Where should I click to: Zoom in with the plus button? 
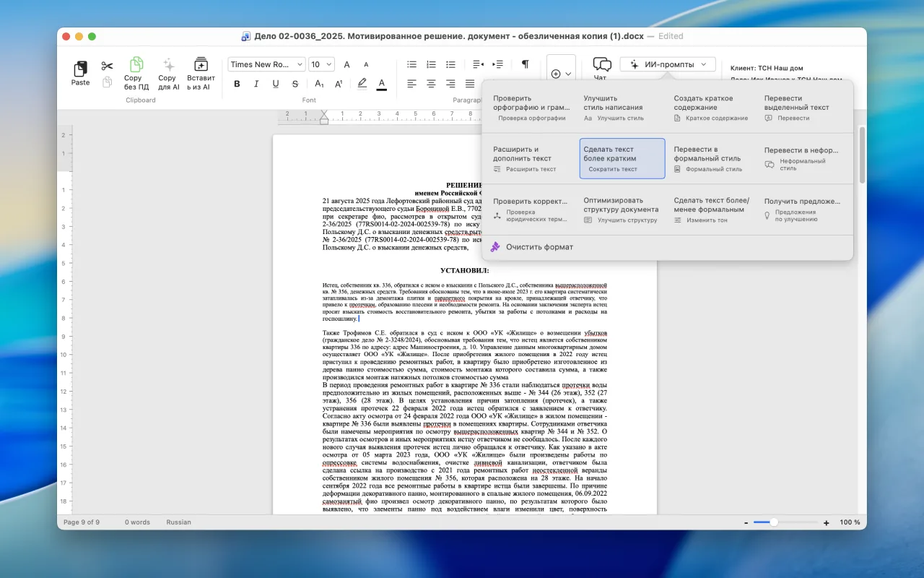tap(827, 522)
